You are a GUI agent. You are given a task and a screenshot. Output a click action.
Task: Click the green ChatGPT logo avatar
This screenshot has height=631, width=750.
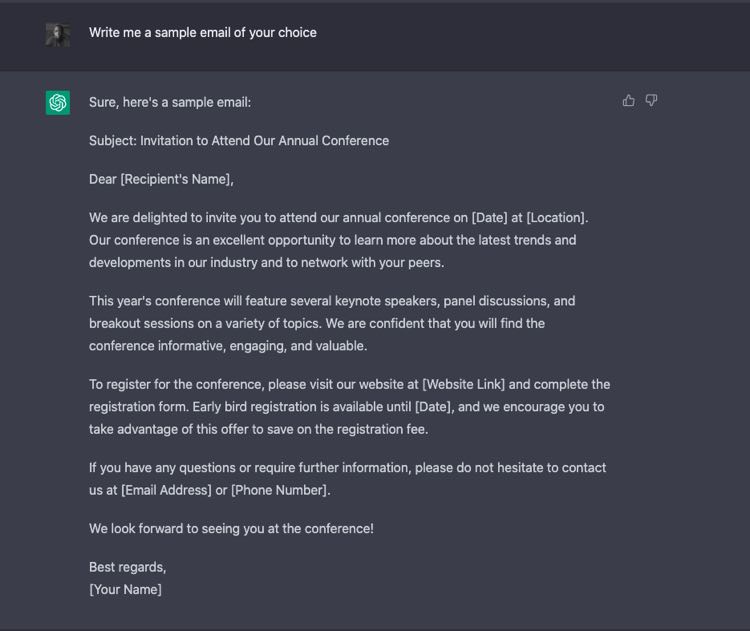click(x=58, y=102)
